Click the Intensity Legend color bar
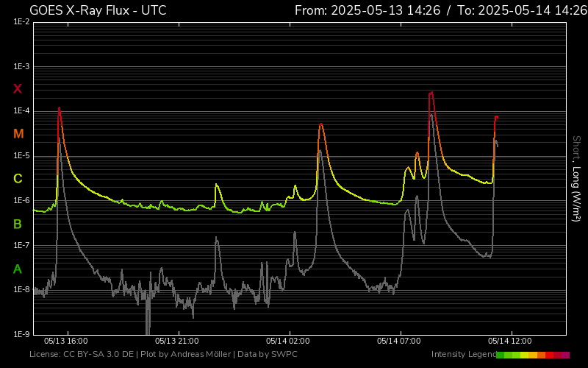 533,355
